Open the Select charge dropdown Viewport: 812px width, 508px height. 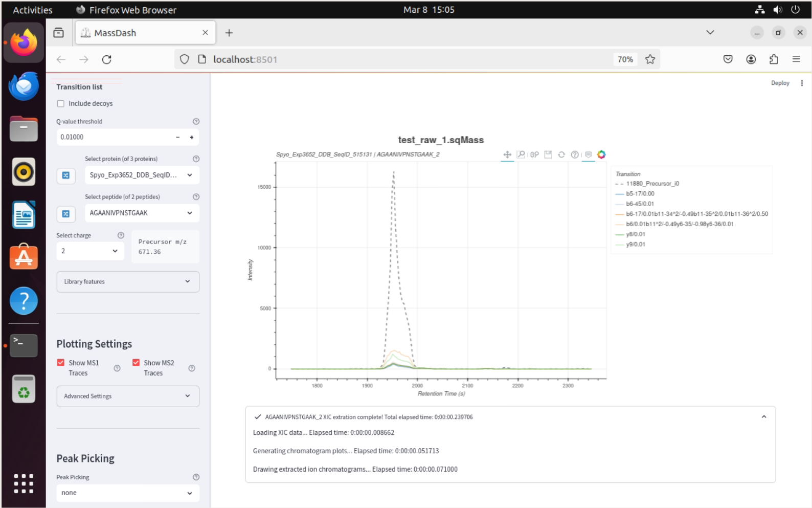tap(90, 251)
